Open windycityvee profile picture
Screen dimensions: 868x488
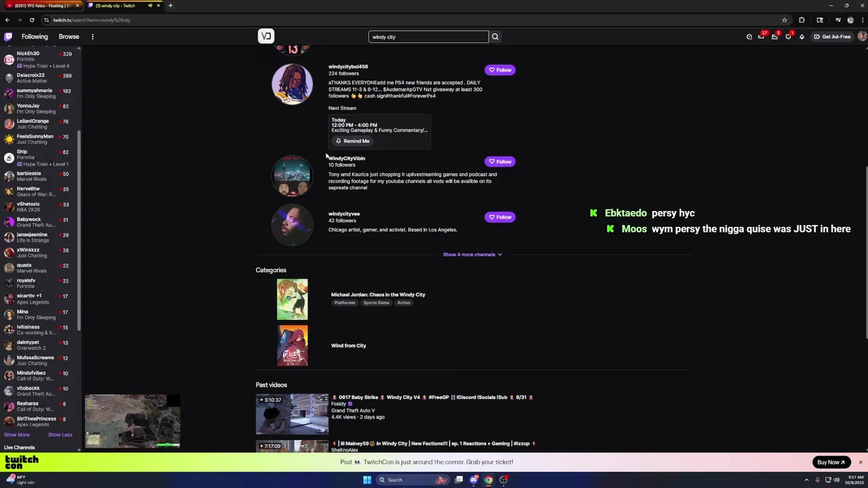(x=292, y=225)
